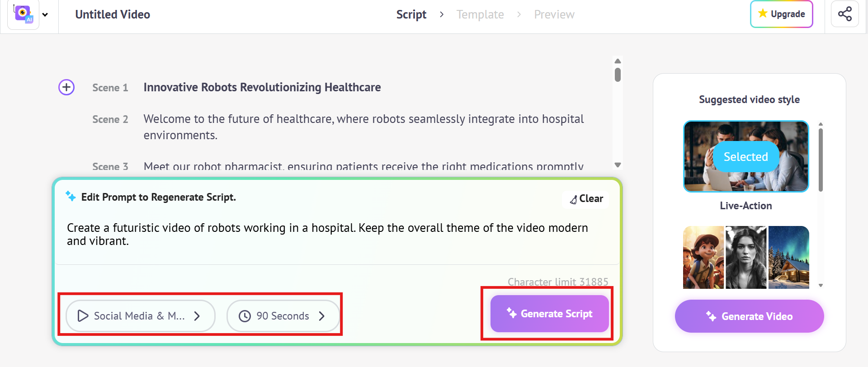The width and height of the screenshot is (868, 367).
Task: Expand the Social Media category chevron
Action: coord(197,316)
